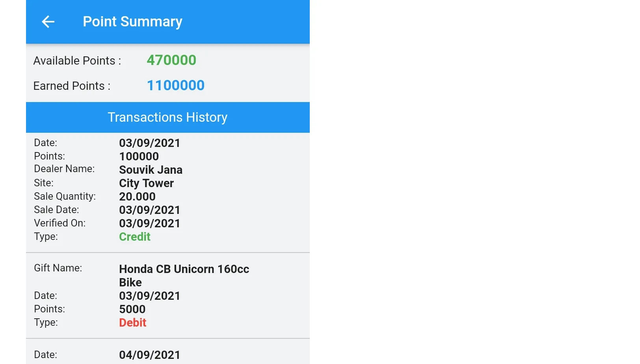The width and height of the screenshot is (640, 364).
Task: Select the sale quantity 20.000 value
Action: tap(137, 197)
